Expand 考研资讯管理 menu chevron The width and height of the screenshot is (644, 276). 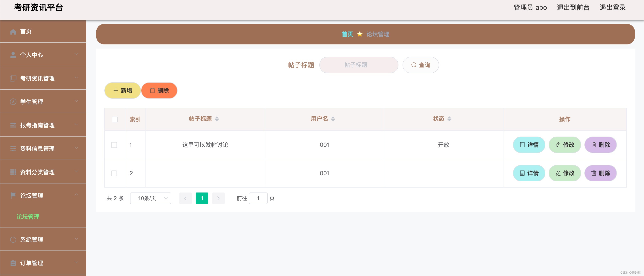tap(76, 78)
